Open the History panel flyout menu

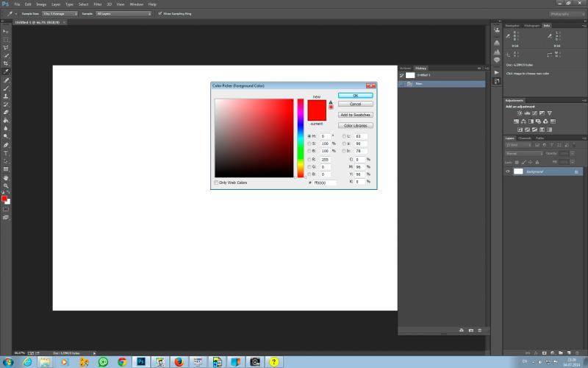pos(487,68)
